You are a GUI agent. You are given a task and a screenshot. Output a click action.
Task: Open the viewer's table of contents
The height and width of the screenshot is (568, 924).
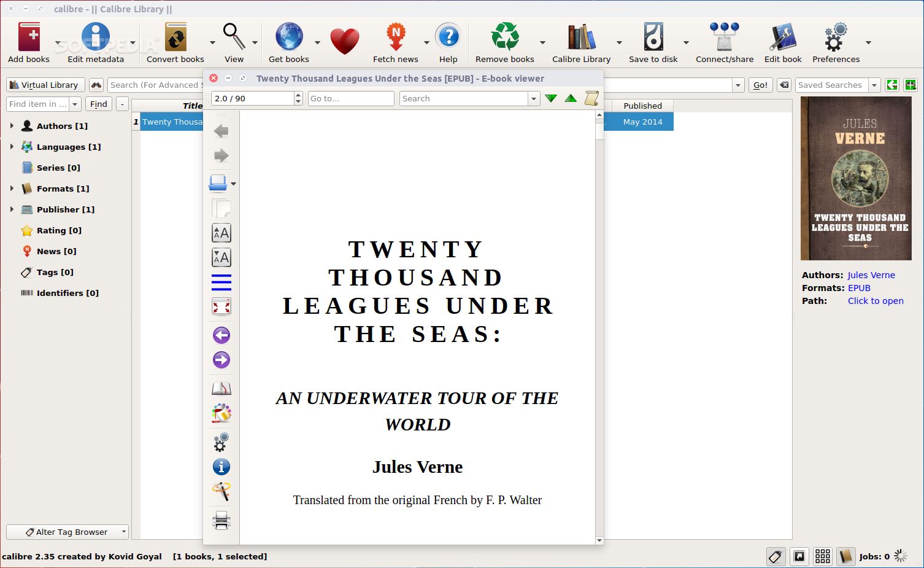(221, 282)
